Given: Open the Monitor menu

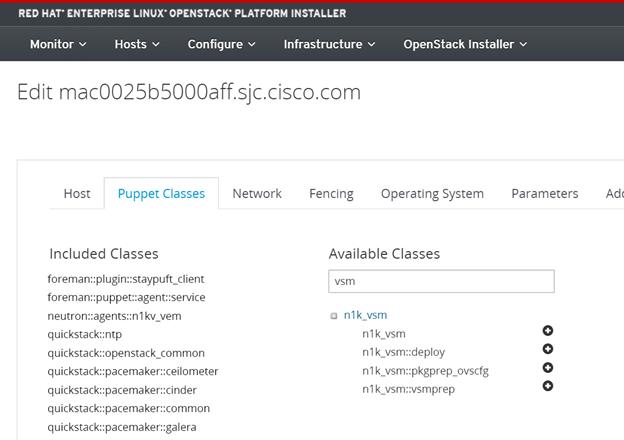Looking at the screenshot, I should coord(58,44).
